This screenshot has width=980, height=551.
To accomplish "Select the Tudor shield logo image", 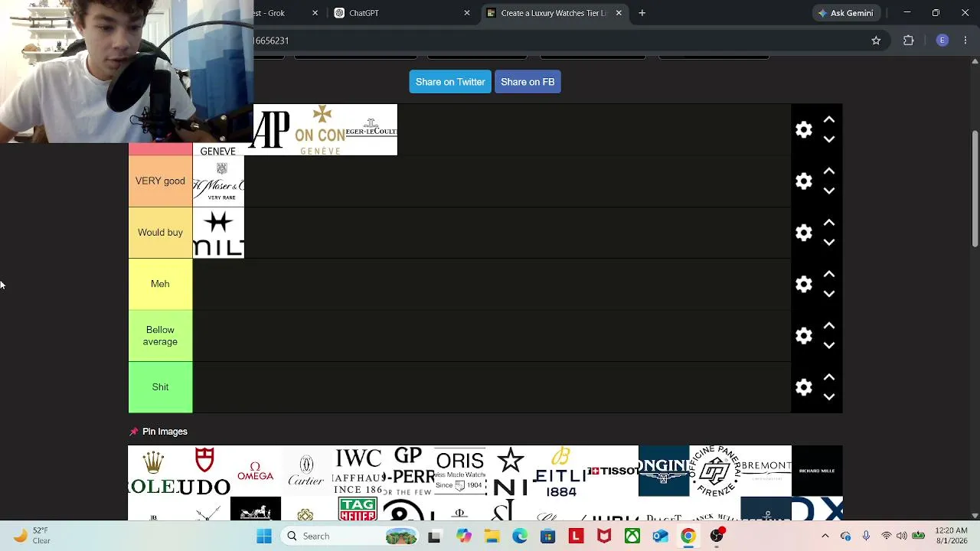I will point(204,471).
